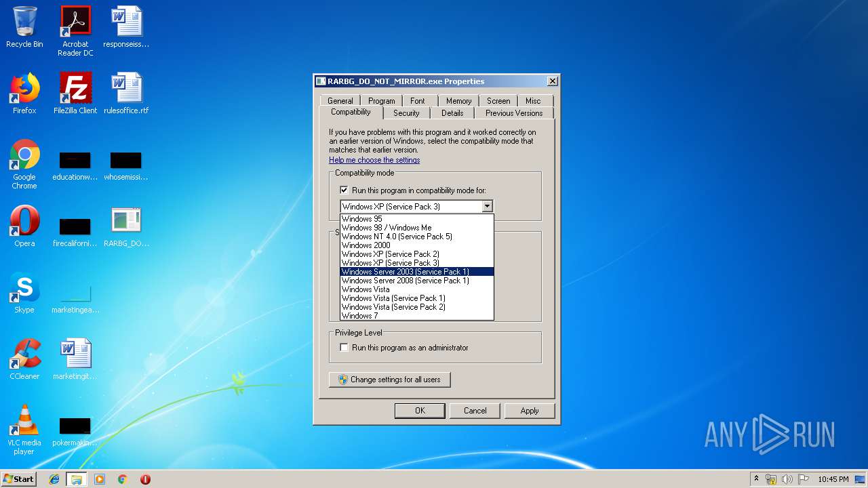Open Chrome from the taskbar
This screenshot has height=488, width=868.
pyautogui.click(x=123, y=479)
